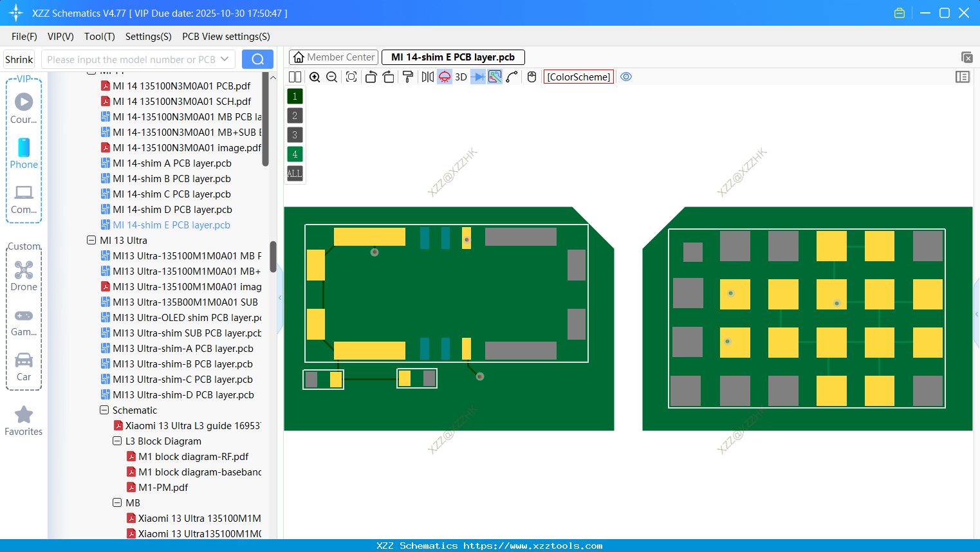Select the Zoom In magnifier tool
Viewport: 980px width, 552px height.
315,77
